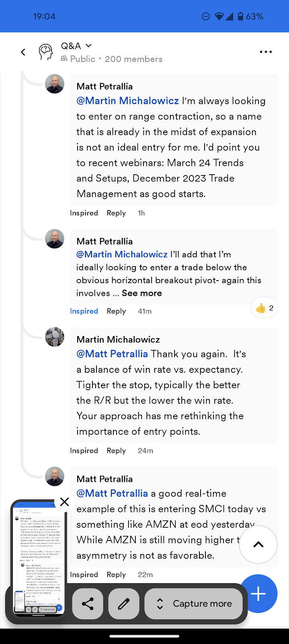
Task: Dismiss the screenshot preview with X
Action: point(64,502)
